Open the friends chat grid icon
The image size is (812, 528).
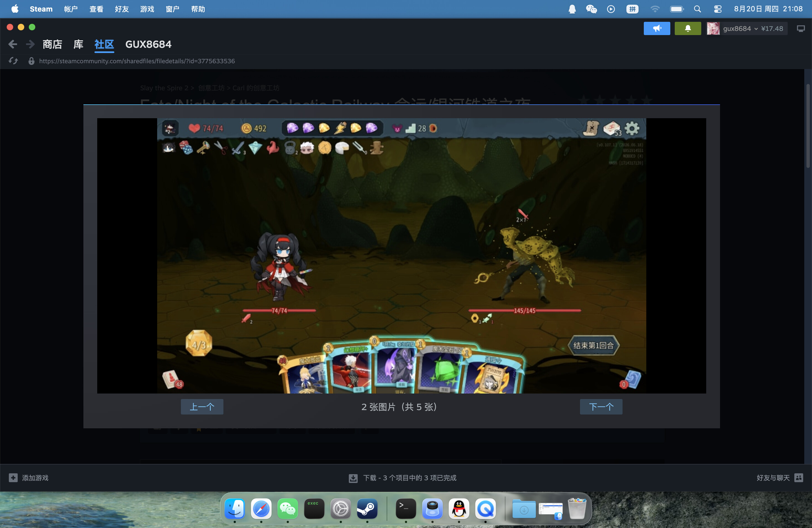pyautogui.click(x=799, y=477)
